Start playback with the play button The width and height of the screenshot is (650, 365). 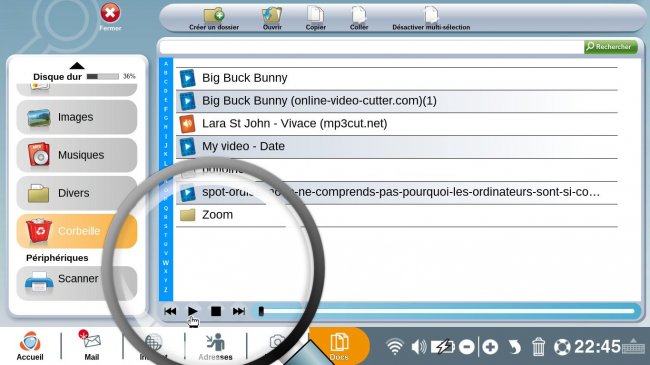pyautogui.click(x=192, y=311)
